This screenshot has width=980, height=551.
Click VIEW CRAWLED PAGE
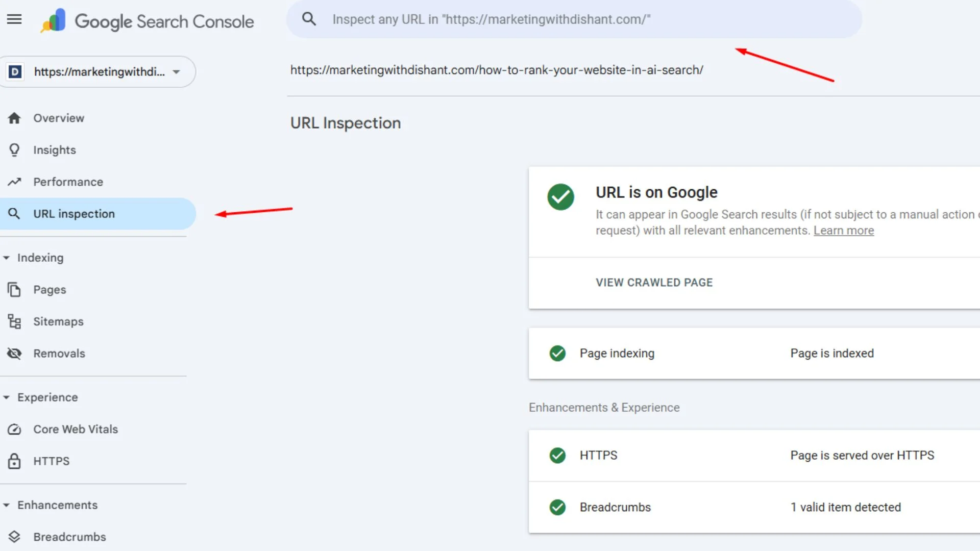click(654, 282)
